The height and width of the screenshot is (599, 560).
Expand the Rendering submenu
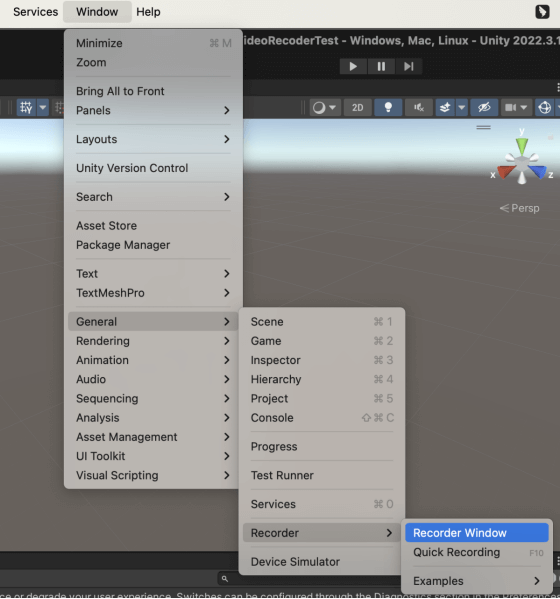point(153,341)
